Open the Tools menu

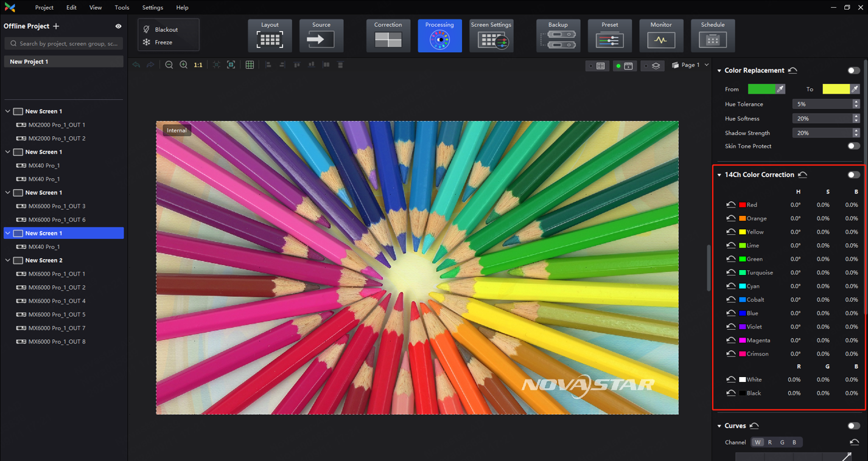pyautogui.click(x=122, y=7)
